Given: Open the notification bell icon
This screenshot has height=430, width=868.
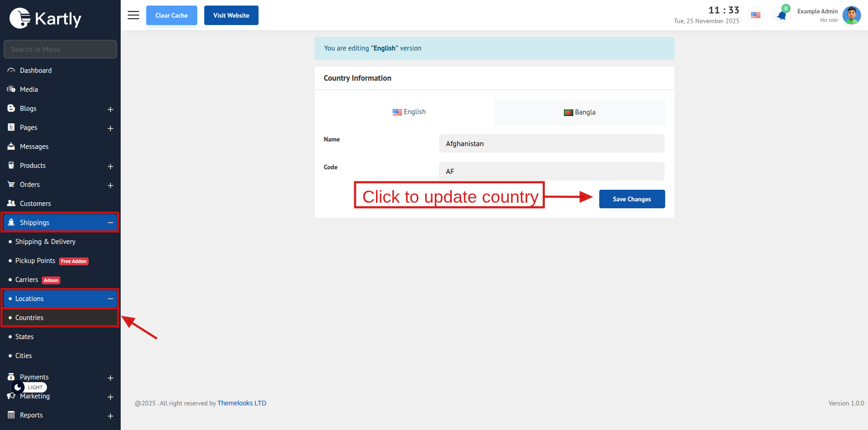Looking at the screenshot, I should pos(782,16).
